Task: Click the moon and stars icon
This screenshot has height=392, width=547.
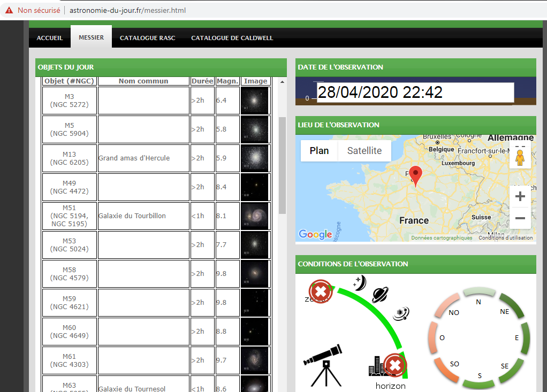Action: pos(360,283)
